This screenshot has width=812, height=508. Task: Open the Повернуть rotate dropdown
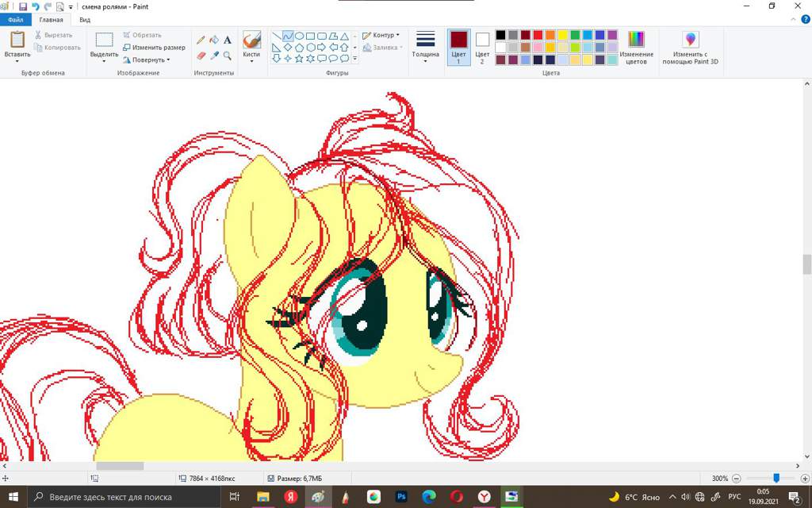click(x=147, y=60)
